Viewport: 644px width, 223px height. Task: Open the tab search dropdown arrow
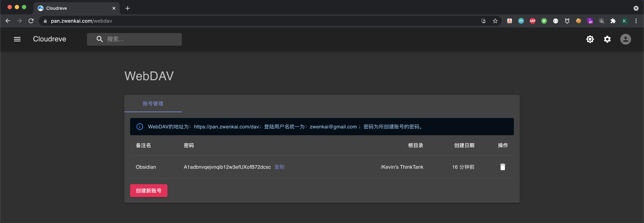click(x=636, y=8)
